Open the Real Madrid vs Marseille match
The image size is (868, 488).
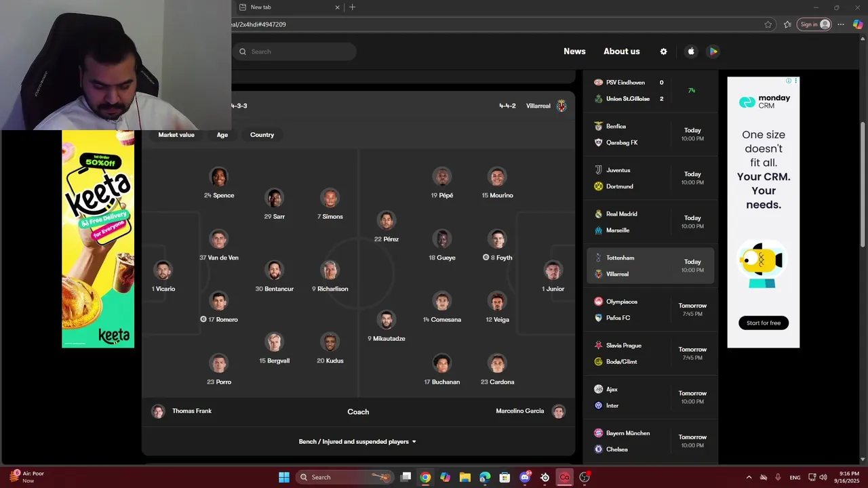(x=650, y=222)
